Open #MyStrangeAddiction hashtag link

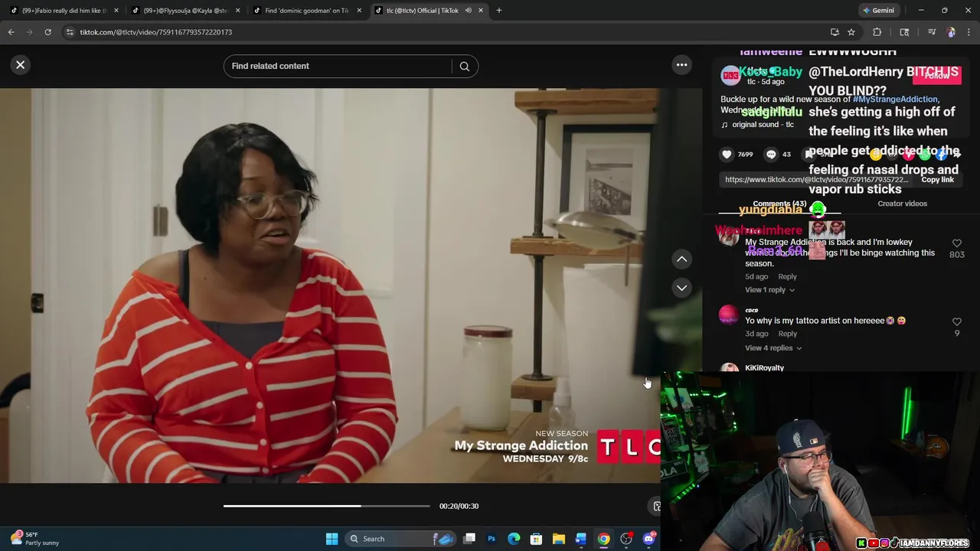(895, 99)
